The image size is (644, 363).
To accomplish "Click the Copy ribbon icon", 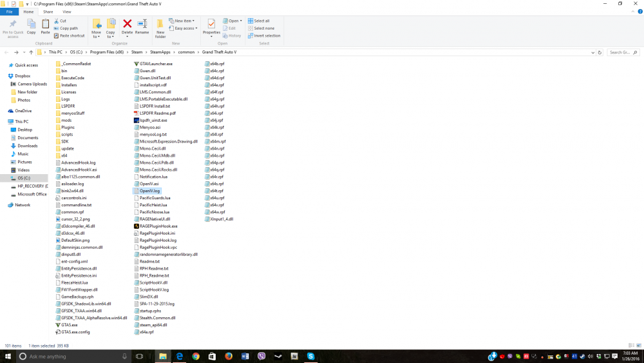I will point(31,26).
